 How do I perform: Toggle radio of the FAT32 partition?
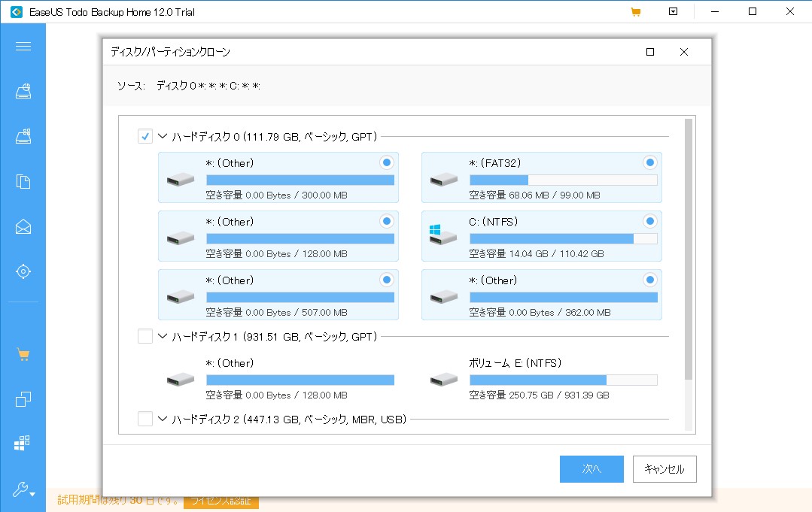click(650, 162)
